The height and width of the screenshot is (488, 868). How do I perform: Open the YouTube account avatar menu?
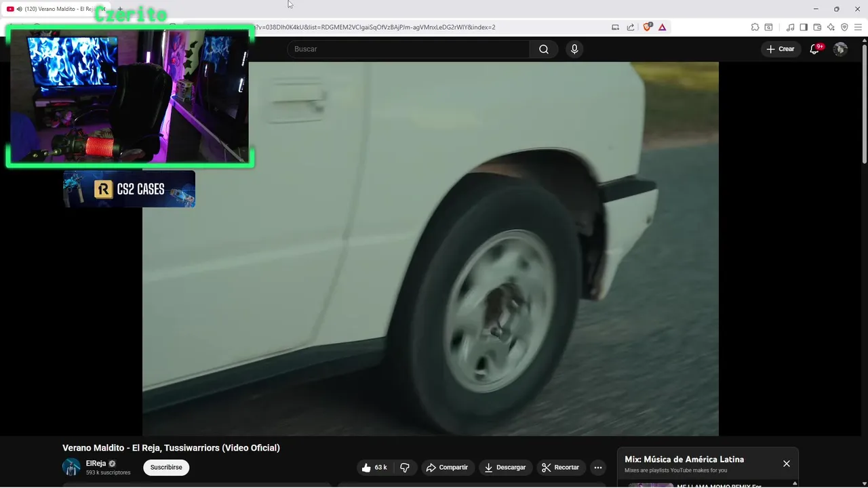point(840,49)
